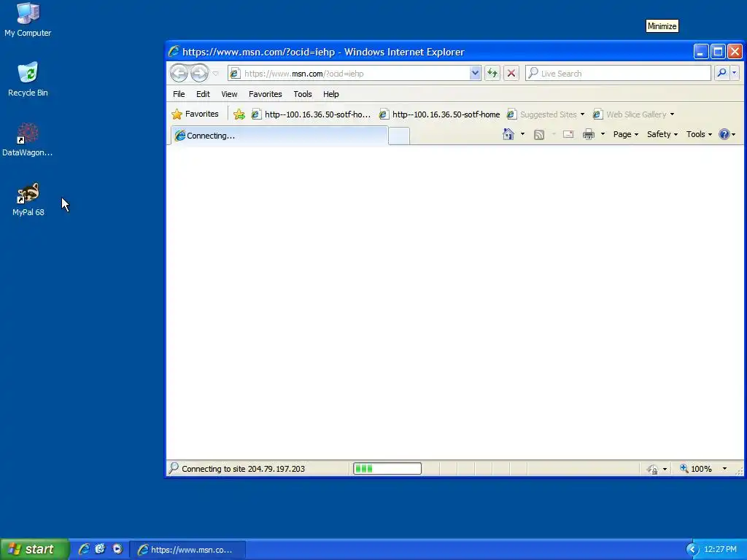Open the Edit menu
747x560 pixels.
[x=203, y=94]
